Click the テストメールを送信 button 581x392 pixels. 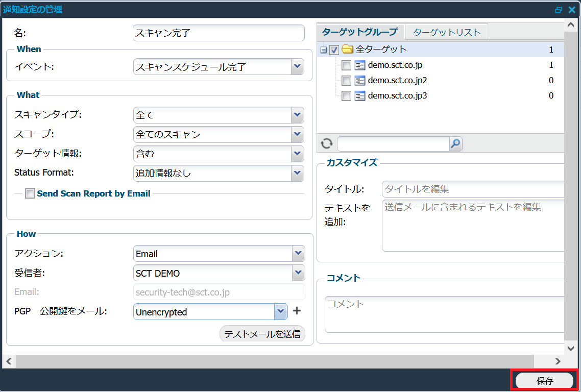point(262,334)
